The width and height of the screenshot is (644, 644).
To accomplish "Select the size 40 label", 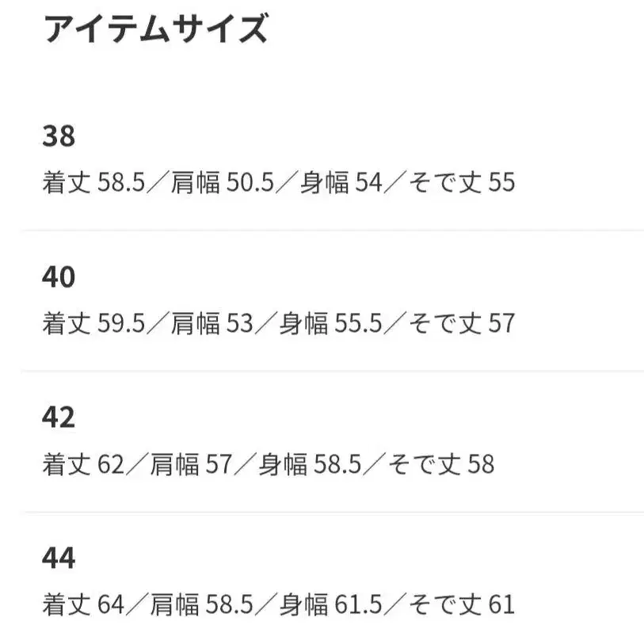I will coord(59,277).
